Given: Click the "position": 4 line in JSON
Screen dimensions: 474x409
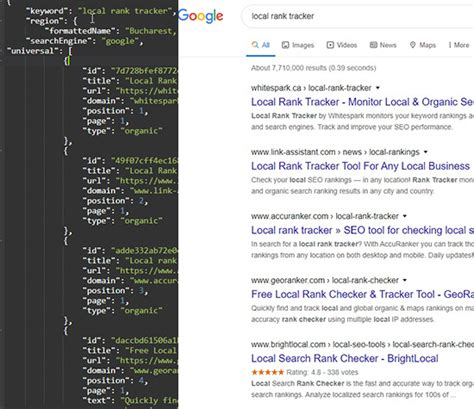Looking at the screenshot, I should pyautogui.click(x=115, y=381).
